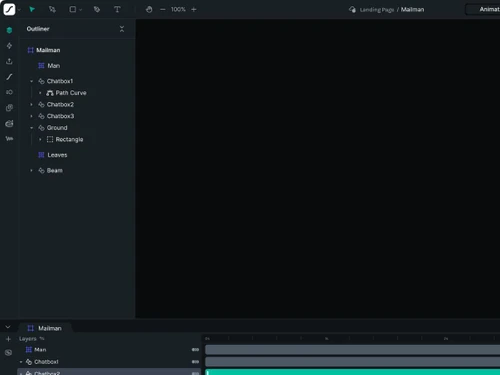Click the 2s mark on time ruler
This screenshot has height=375, width=500.
coord(446,339)
